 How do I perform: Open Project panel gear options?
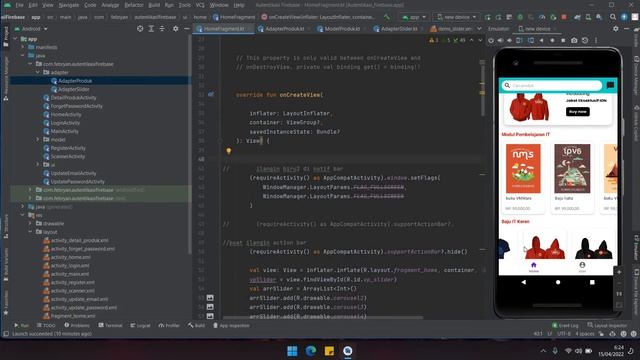(176, 29)
